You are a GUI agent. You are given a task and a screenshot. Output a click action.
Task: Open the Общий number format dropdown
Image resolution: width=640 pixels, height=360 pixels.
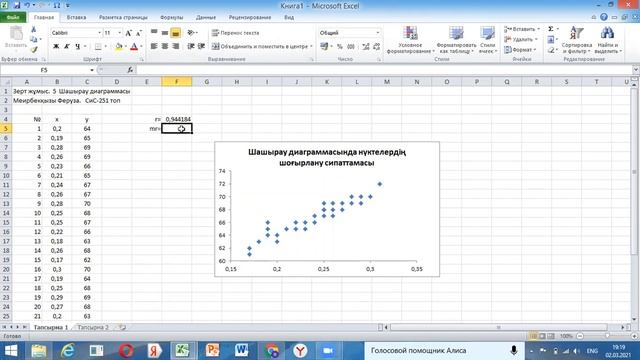click(378, 33)
